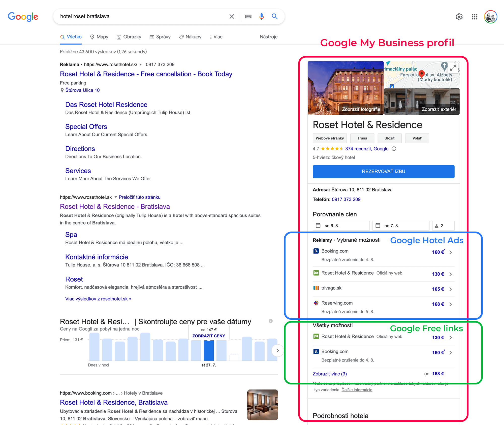Click the blue search magnifier icon
The image size is (504, 425).
[275, 17]
